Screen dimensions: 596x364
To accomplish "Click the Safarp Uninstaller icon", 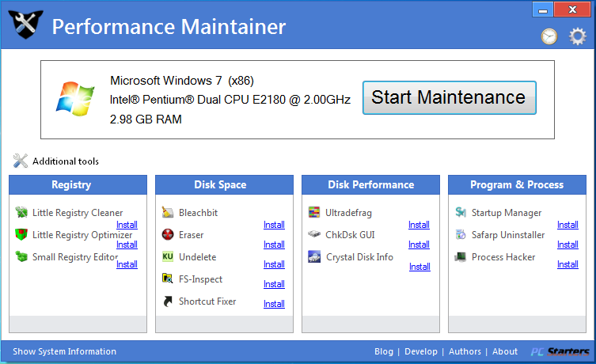I will coord(461,234).
